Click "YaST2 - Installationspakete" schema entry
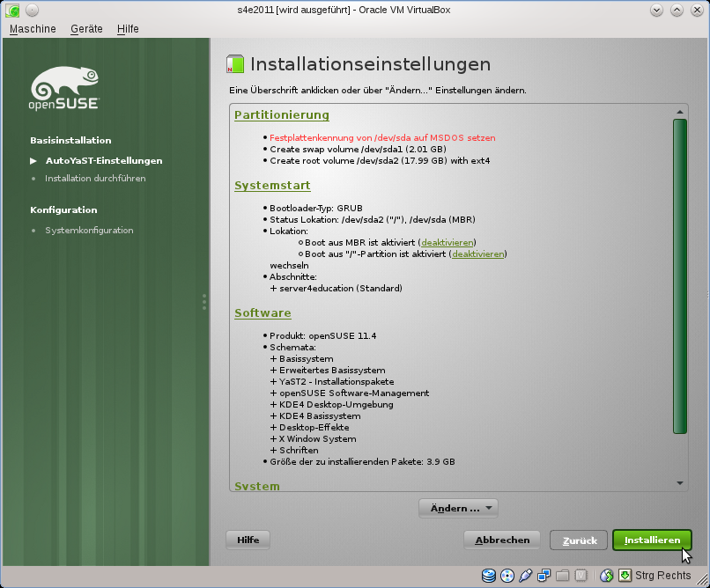Screen dimensions: 710x588 [x=337, y=382]
